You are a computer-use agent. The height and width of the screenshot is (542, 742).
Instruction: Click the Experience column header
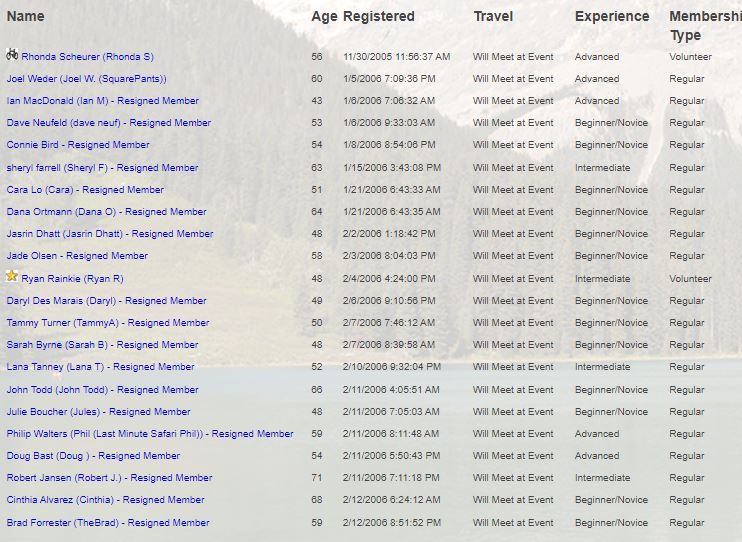click(611, 16)
